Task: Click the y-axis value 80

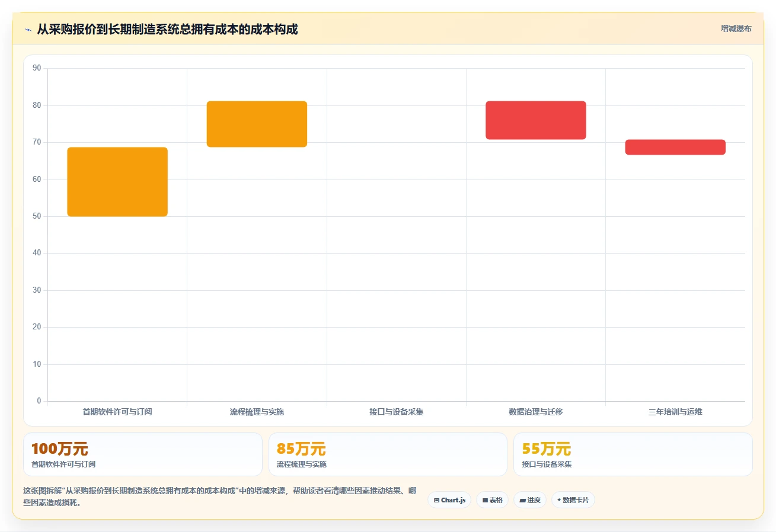Action: pyautogui.click(x=37, y=105)
